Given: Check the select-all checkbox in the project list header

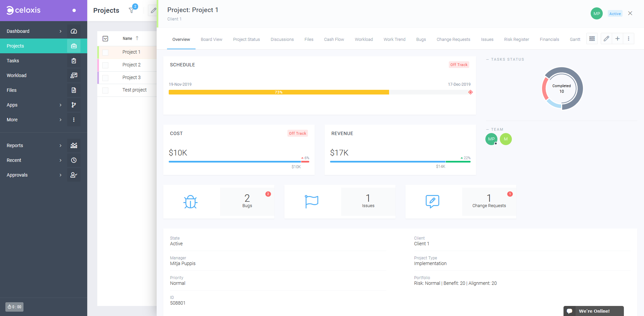Looking at the screenshot, I should [x=106, y=39].
